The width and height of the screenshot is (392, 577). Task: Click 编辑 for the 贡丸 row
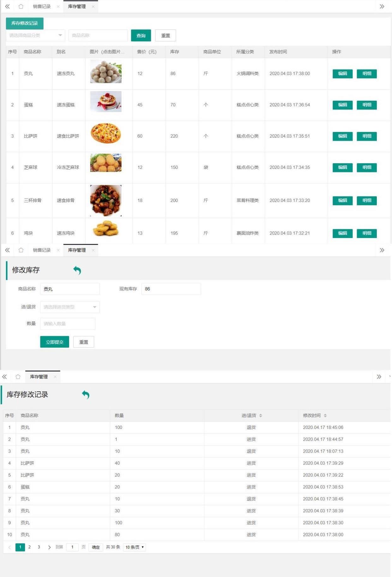point(342,74)
